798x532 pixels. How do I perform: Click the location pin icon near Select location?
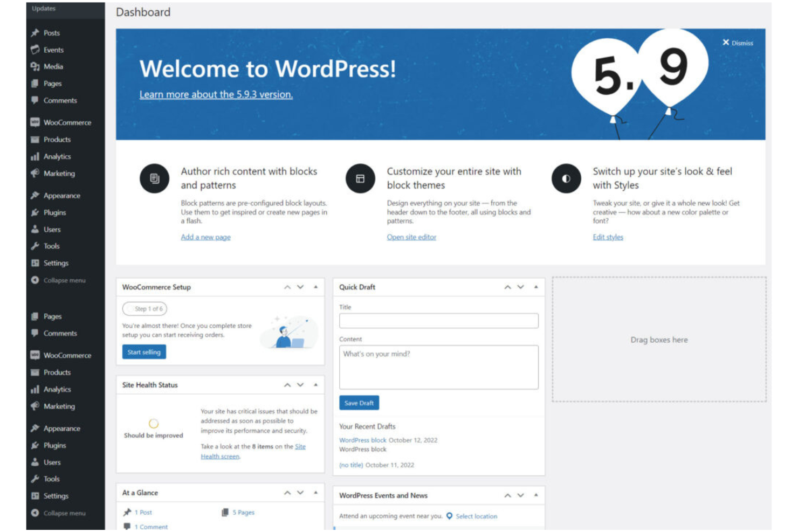click(x=449, y=516)
